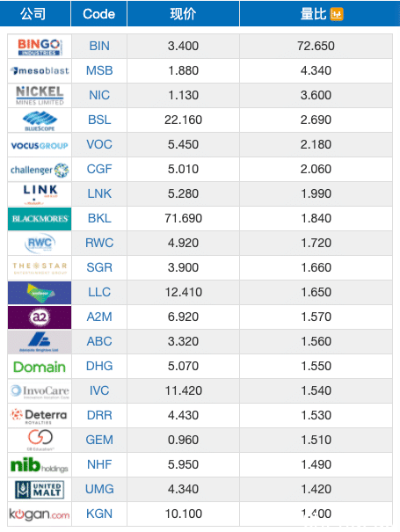The image size is (400, 532).
Task: Select the 72.650 volume ratio cell
Action: click(x=316, y=46)
